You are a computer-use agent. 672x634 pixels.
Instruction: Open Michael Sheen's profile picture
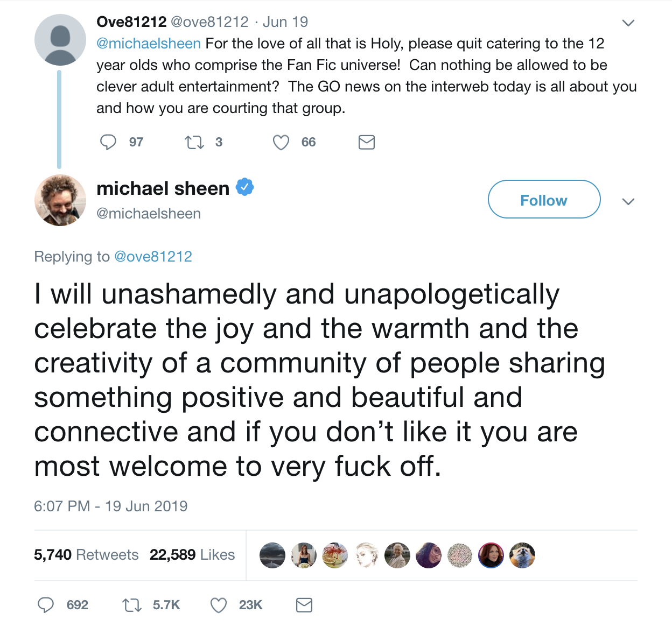pos(60,200)
